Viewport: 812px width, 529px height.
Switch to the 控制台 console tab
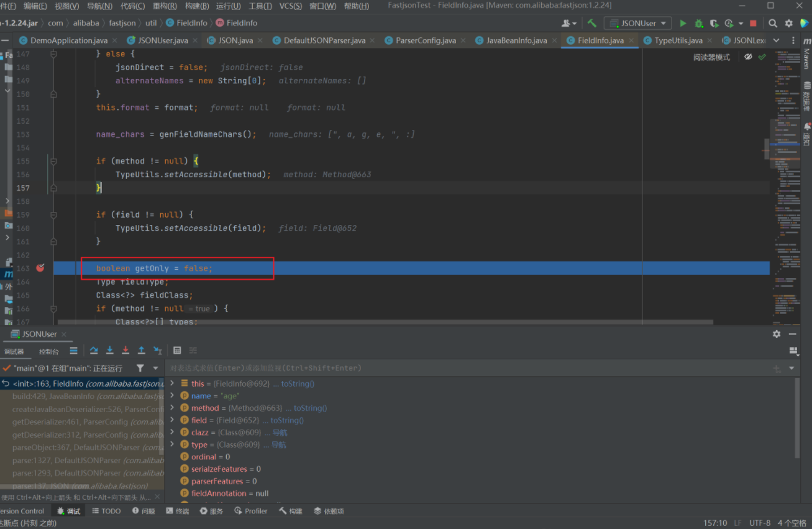point(48,351)
